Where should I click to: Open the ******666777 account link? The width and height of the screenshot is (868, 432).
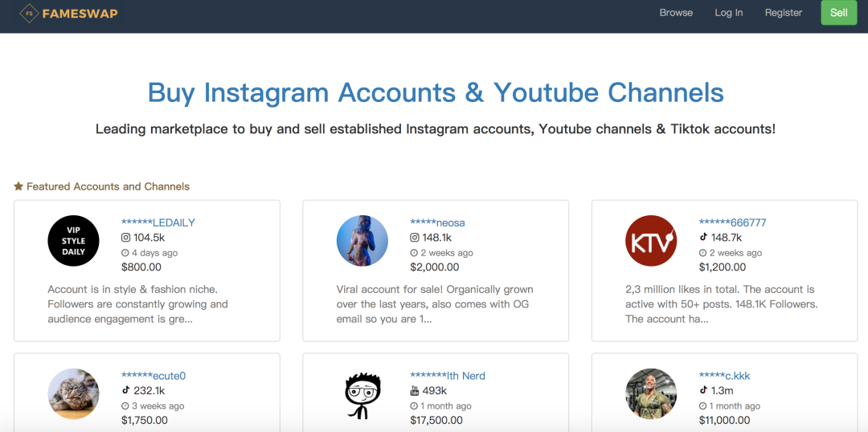click(x=732, y=222)
